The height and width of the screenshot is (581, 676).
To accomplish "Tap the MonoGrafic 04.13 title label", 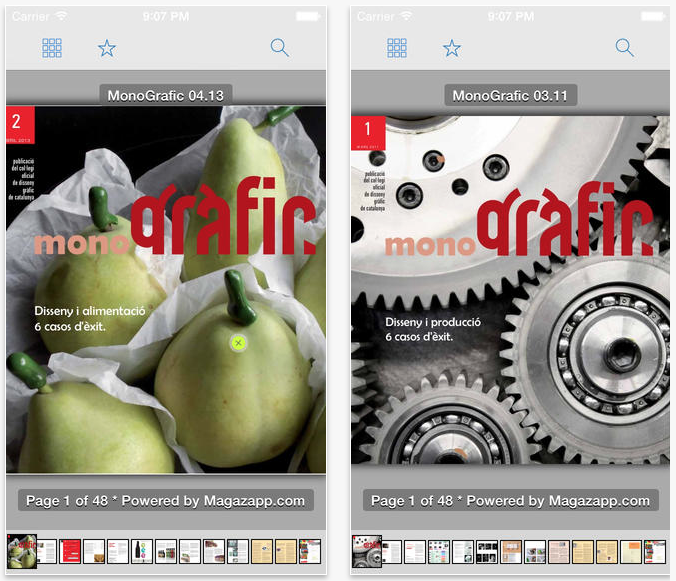I will (166, 95).
